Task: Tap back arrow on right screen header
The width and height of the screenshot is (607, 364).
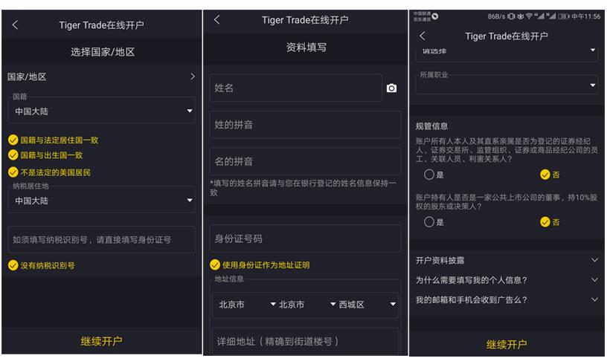Action: 423,36
